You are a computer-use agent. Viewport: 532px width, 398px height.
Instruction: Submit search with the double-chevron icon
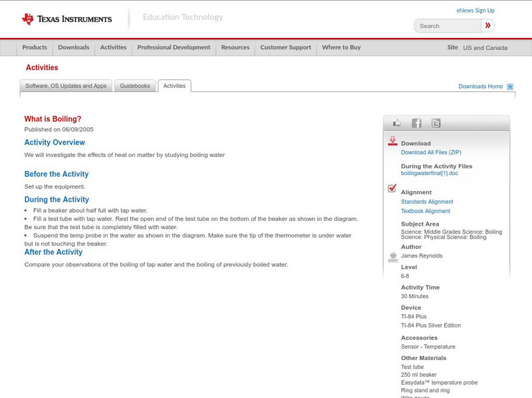point(487,25)
